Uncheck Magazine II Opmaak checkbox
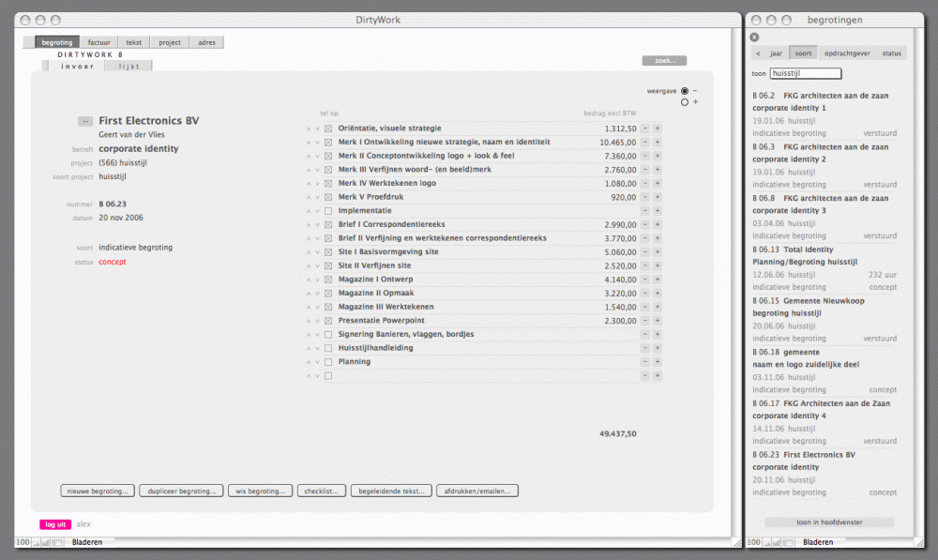Image resolution: width=938 pixels, height=560 pixels. [x=328, y=294]
